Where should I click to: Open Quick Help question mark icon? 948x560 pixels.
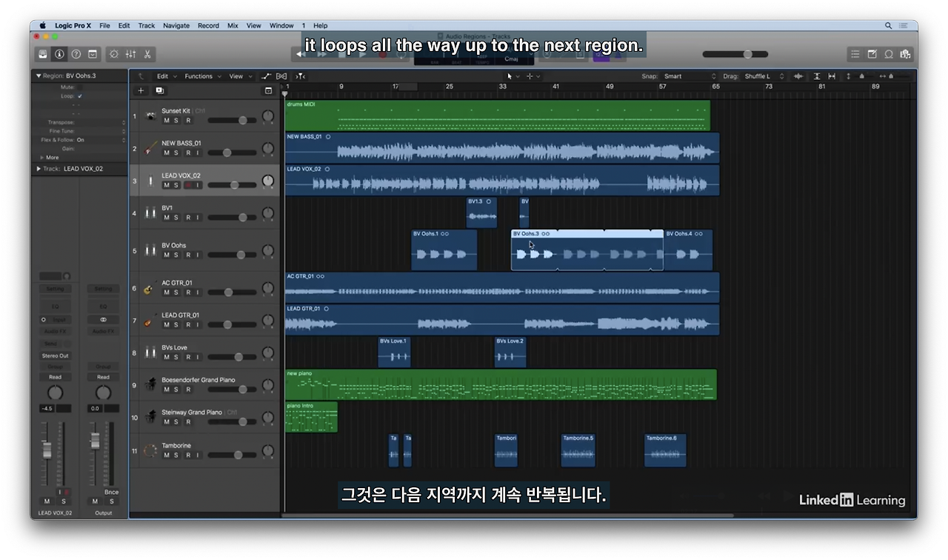pos(76,54)
